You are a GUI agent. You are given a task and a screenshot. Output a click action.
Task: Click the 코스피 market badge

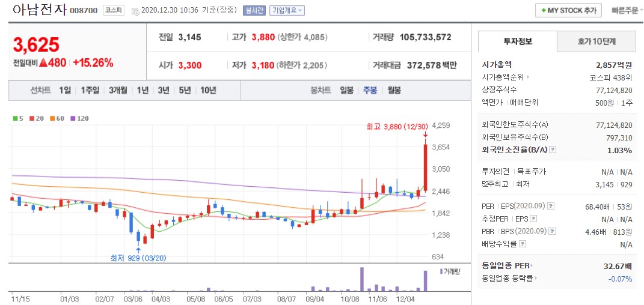[x=113, y=10]
